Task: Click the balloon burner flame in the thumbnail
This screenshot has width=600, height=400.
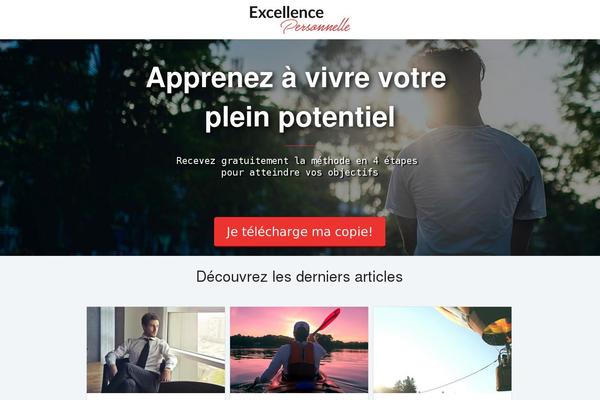Action: tap(497, 327)
